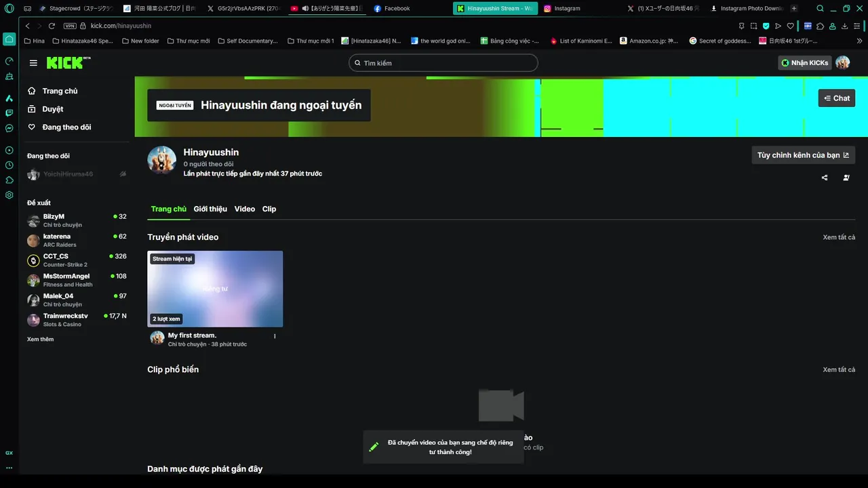Click the profile avatar in top right
Screen dimensions: 868x488
842,63
